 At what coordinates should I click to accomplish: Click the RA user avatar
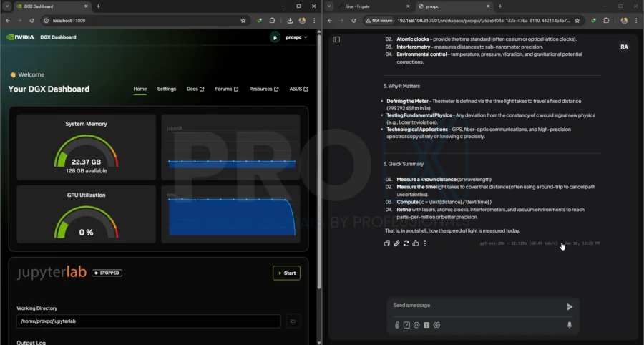coord(624,47)
